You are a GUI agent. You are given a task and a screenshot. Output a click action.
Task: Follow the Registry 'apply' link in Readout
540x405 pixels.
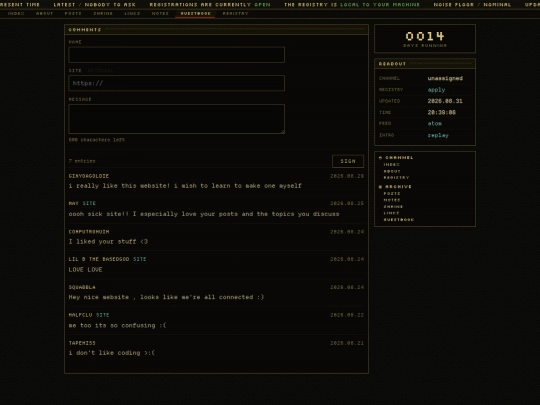coord(436,90)
